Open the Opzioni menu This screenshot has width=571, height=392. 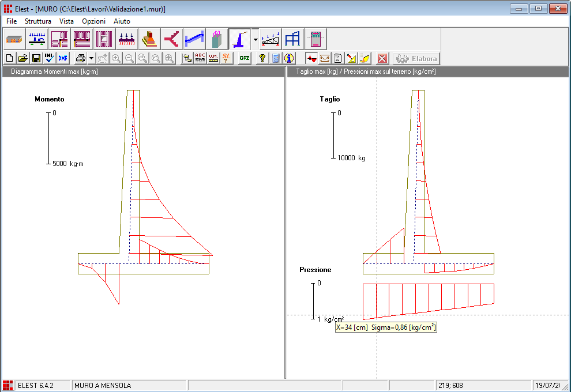click(93, 21)
